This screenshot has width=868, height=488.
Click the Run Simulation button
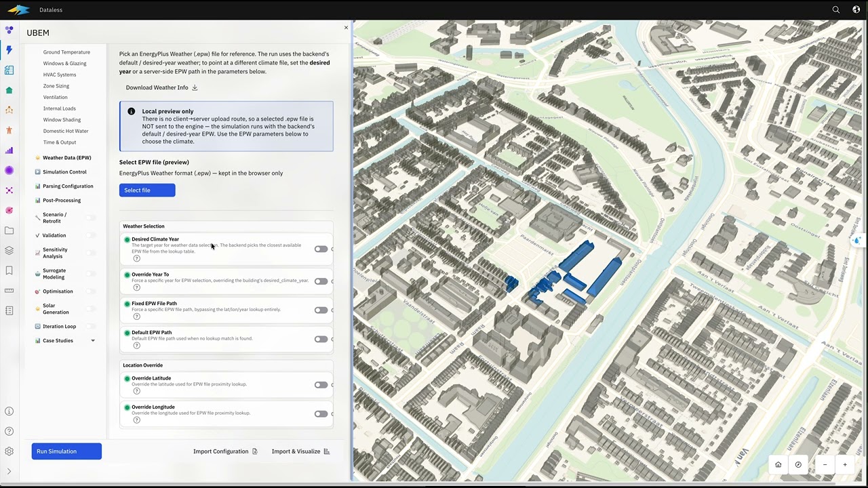(x=66, y=451)
